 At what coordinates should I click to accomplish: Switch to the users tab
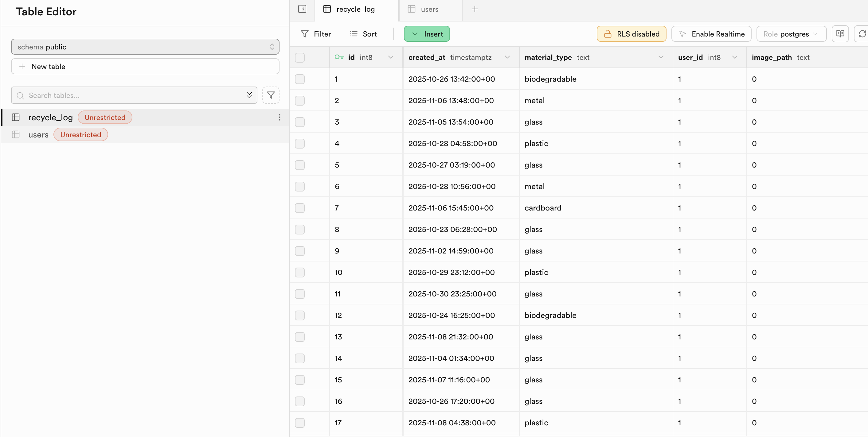(x=429, y=10)
